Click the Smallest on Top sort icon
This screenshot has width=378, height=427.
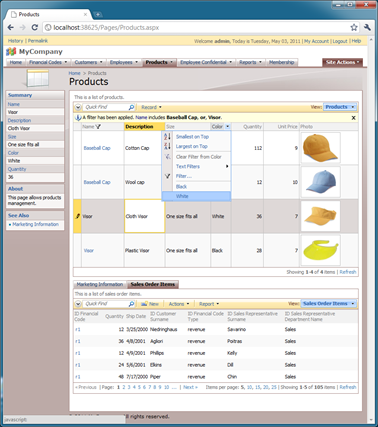(x=167, y=137)
